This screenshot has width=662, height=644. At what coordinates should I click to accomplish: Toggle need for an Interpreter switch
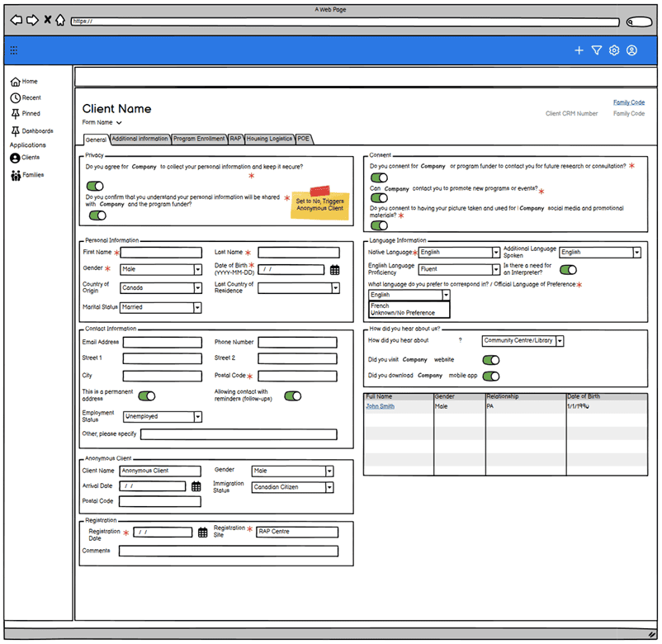point(568,270)
